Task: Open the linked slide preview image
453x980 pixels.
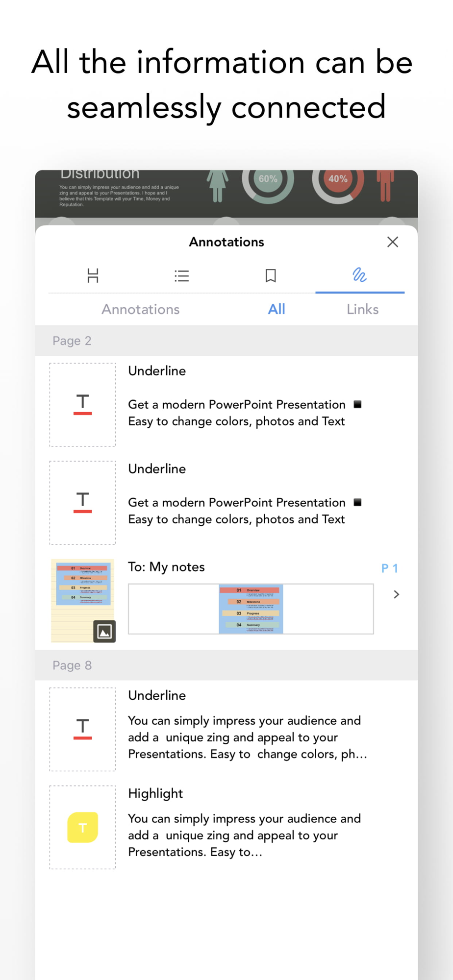Action: click(x=251, y=609)
